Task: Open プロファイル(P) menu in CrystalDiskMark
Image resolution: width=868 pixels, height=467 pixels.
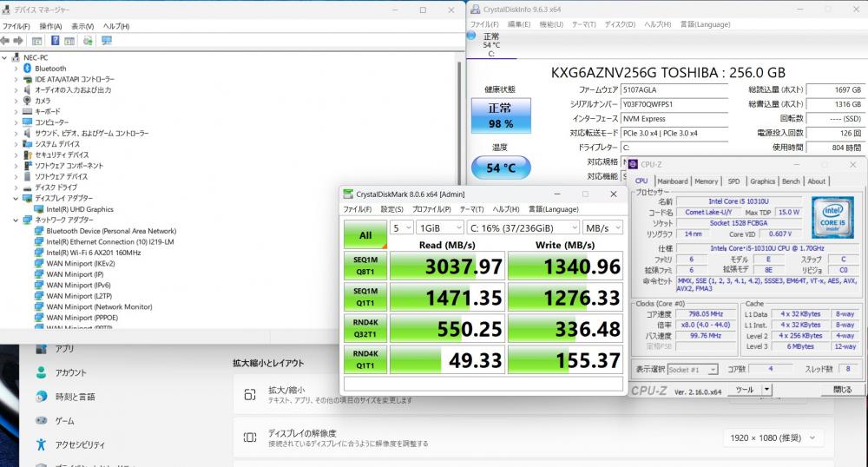Action: pyautogui.click(x=431, y=209)
